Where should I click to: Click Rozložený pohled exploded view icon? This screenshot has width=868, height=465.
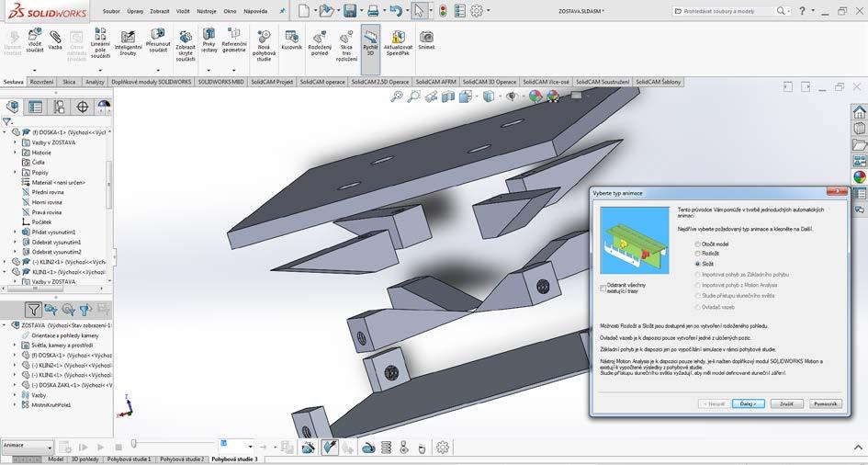click(x=320, y=43)
